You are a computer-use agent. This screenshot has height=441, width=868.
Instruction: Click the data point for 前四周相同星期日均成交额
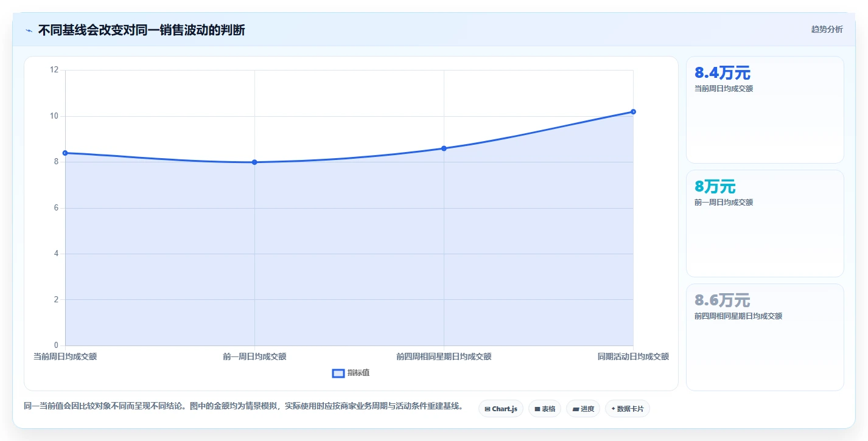444,148
